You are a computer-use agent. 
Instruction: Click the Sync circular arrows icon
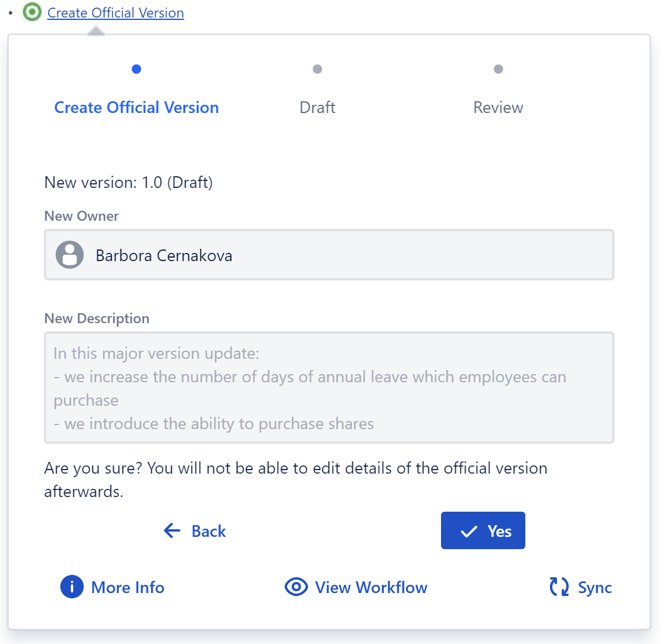[x=559, y=587]
